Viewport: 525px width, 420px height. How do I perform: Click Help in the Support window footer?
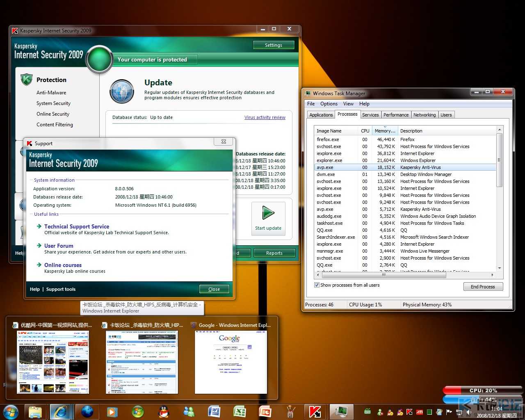pyautogui.click(x=35, y=289)
